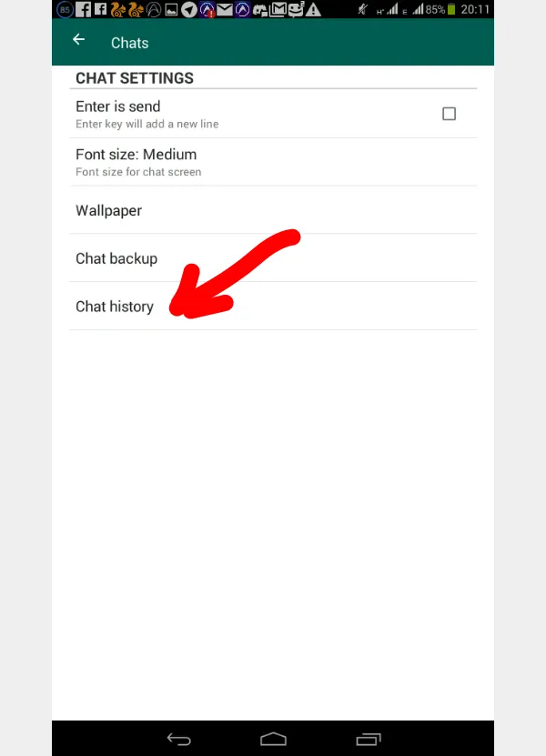Image resolution: width=546 pixels, height=756 pixels.
Task: Open the Chat backup option
Action: [x=273, y=258]
